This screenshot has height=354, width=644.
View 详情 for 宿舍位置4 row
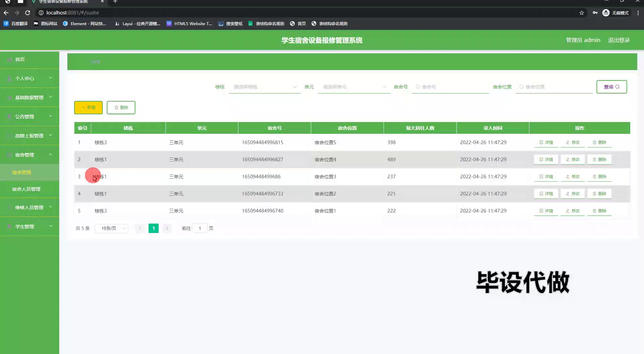pos(546,160)
